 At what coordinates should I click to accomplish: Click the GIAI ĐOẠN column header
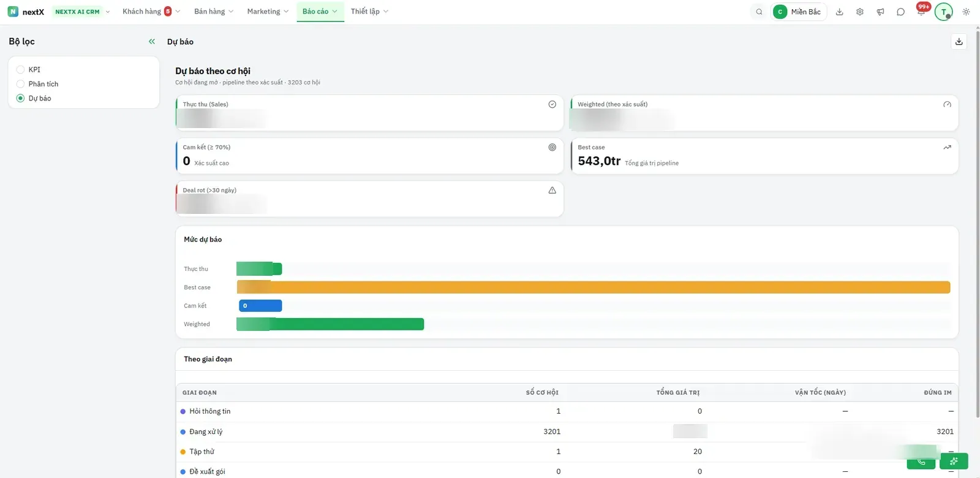tap(200, 393)
